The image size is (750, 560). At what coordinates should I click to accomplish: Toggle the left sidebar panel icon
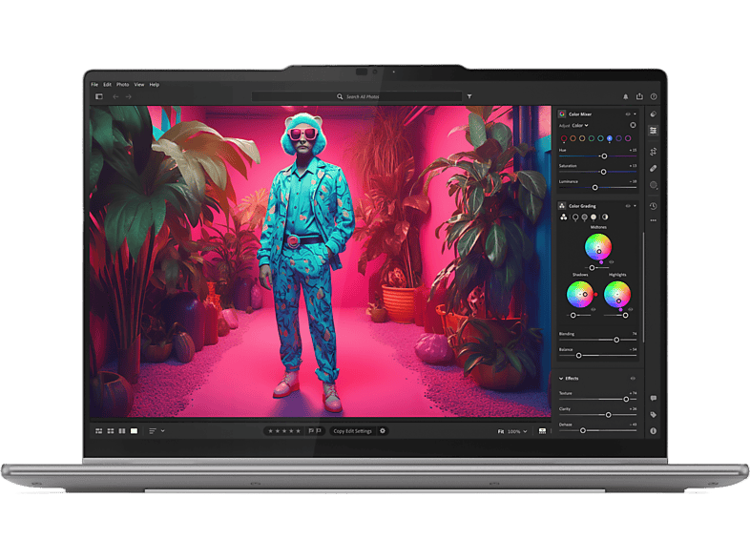point(99,96)
